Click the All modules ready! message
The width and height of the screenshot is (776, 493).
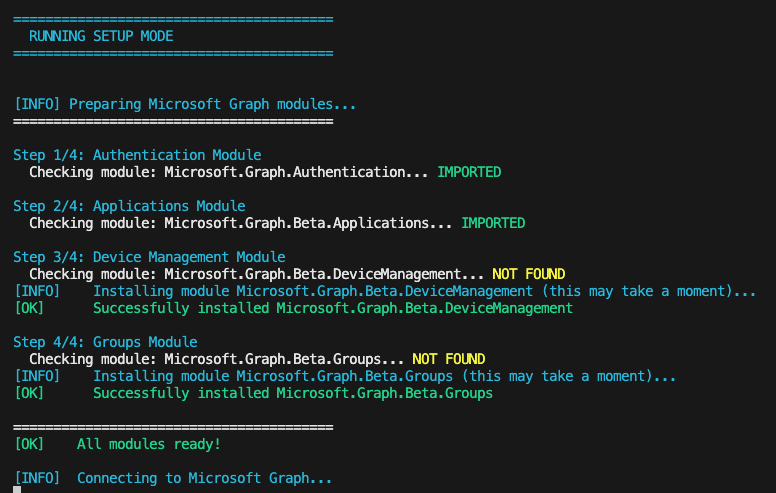[149, 444]
